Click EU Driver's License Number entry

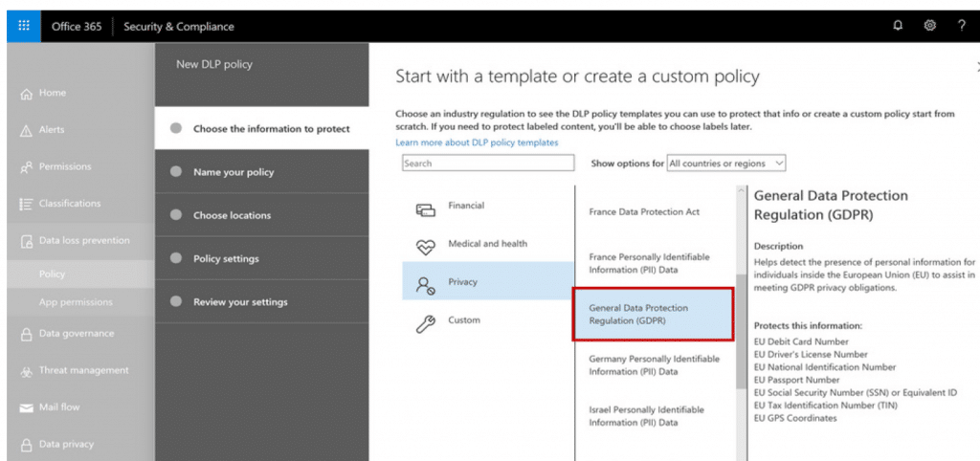coord(811,354)
